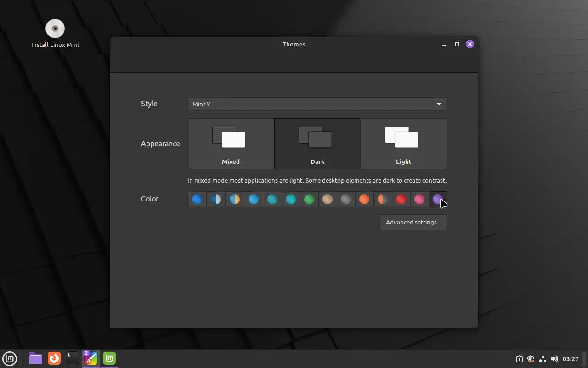Choose the purple color swatch
The width and height of the screenshot is (588, 368).
pos(438,199)
